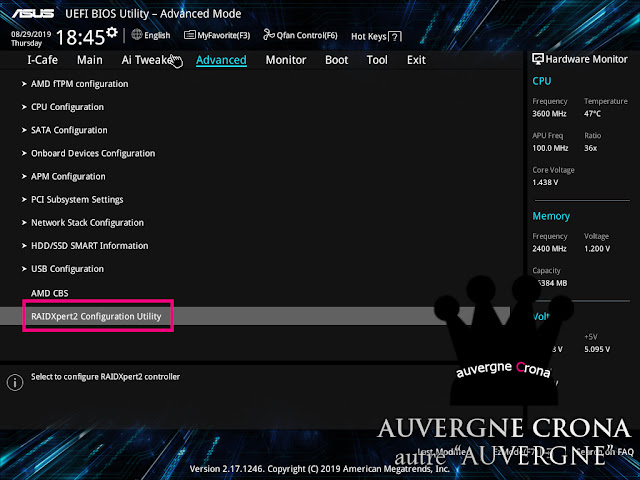Open time settings gear icon
640x480 pixels.
(112, 32)
